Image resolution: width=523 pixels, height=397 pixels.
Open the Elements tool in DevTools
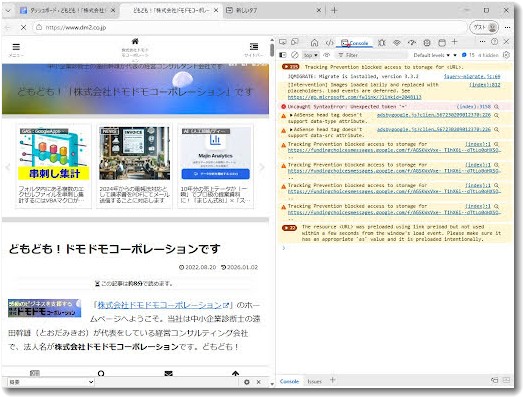coord(330,43)
